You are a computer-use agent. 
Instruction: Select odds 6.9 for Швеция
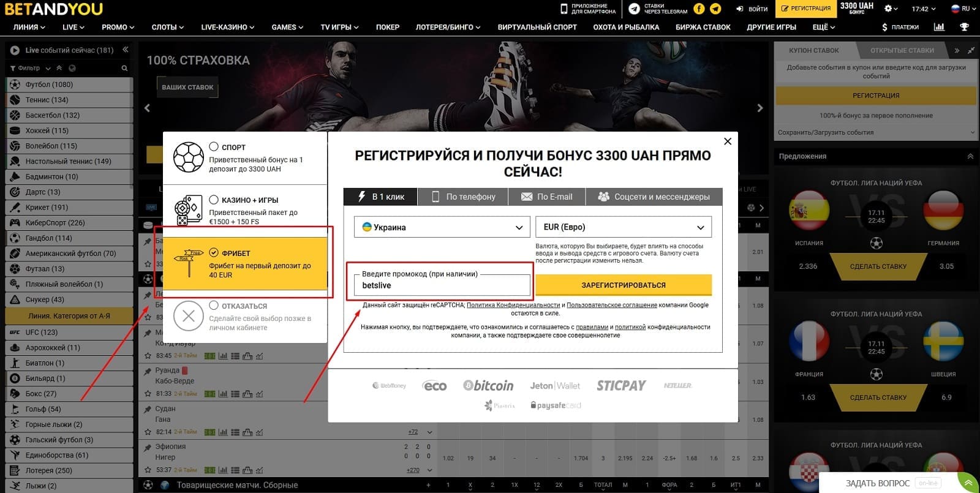click(x=946, y=397)
